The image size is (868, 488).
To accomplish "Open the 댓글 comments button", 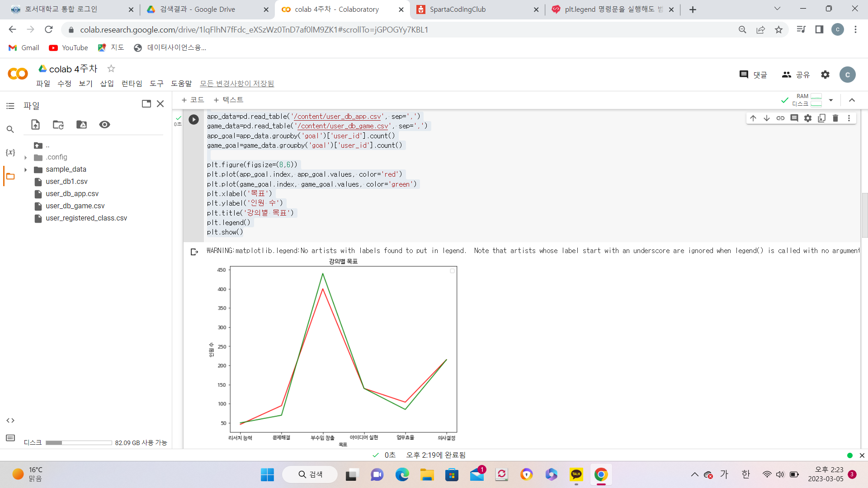I will tap(753, 75).
